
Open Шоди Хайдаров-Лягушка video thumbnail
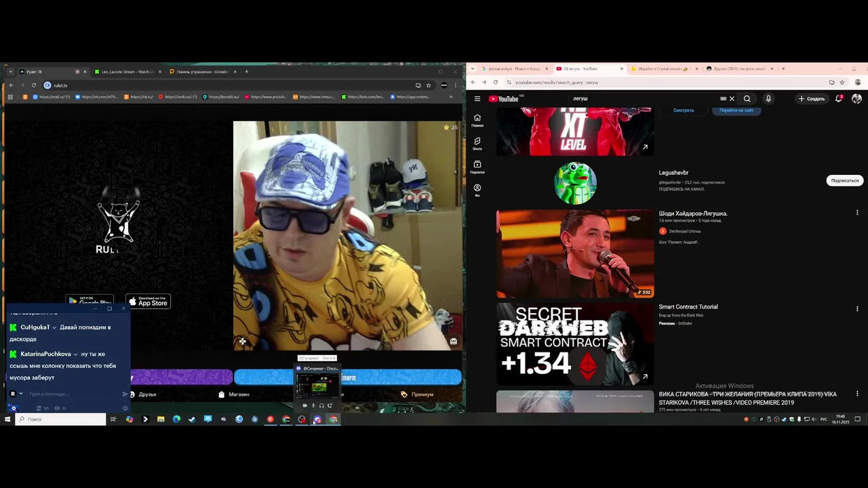[575, 253]
